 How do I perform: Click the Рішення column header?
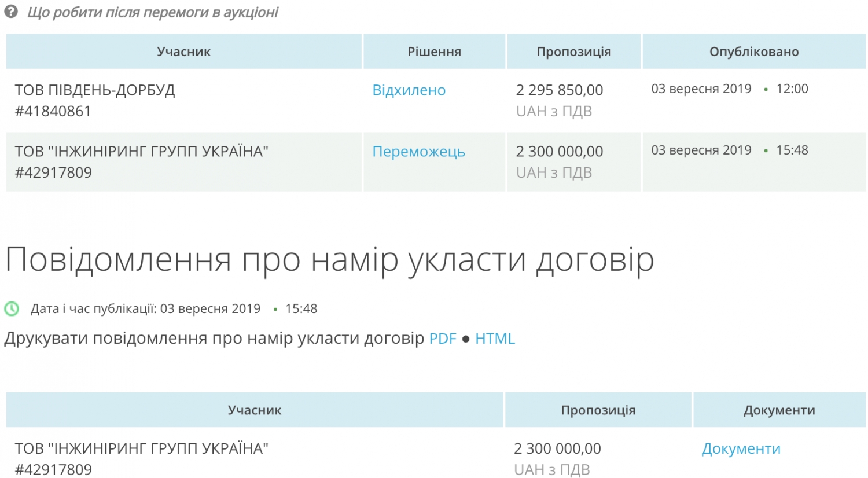pos(434,52)
